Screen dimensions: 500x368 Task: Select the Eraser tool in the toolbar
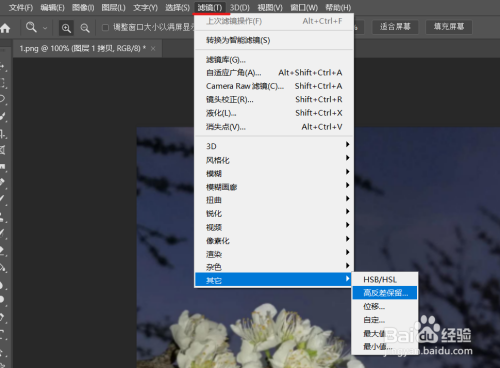(3, 250)
